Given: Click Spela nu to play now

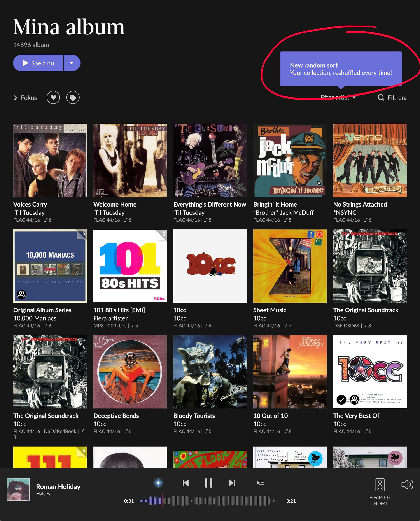Looking at the screenshot, I should pos(38,63).
